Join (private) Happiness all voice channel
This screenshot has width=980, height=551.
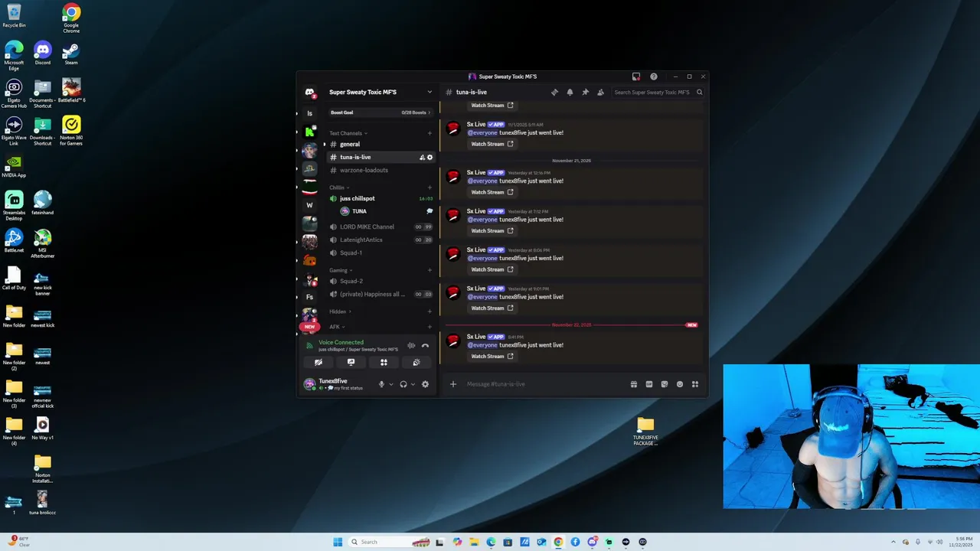coord(381,294)
